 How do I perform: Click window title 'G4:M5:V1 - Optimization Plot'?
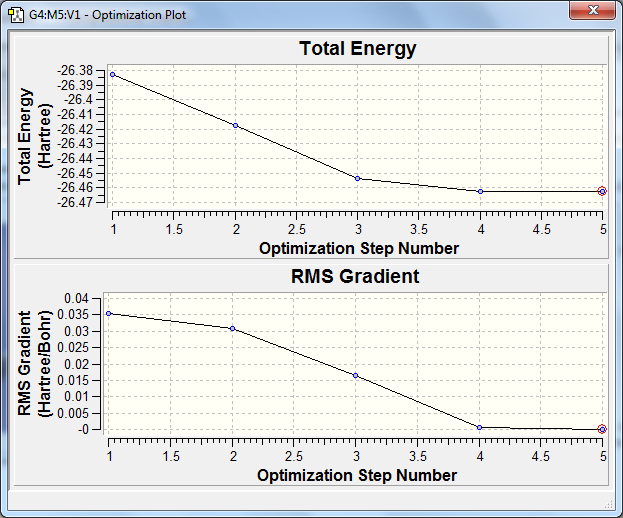[108, 15]
